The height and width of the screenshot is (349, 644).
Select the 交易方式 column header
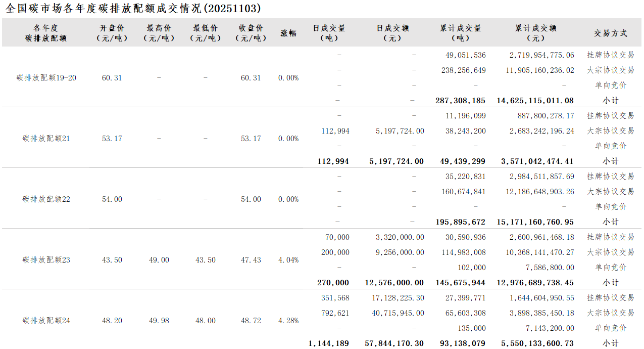(x=610, y=33)
